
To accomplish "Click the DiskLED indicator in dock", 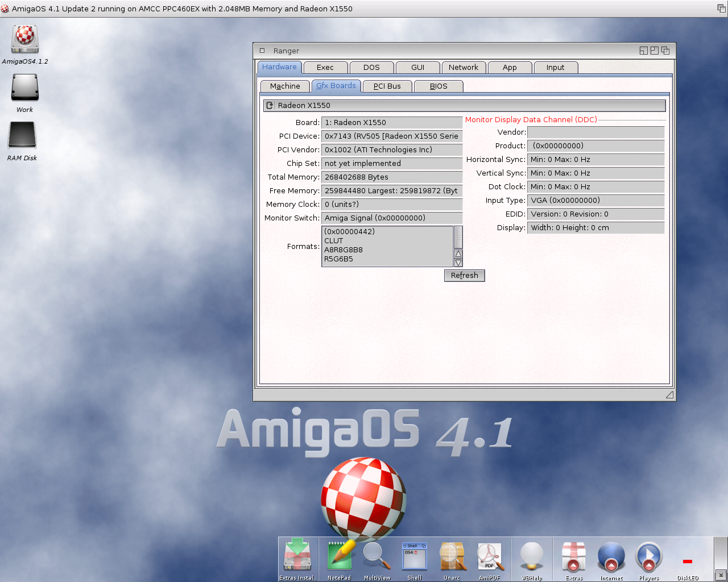I will click(688, 562).
